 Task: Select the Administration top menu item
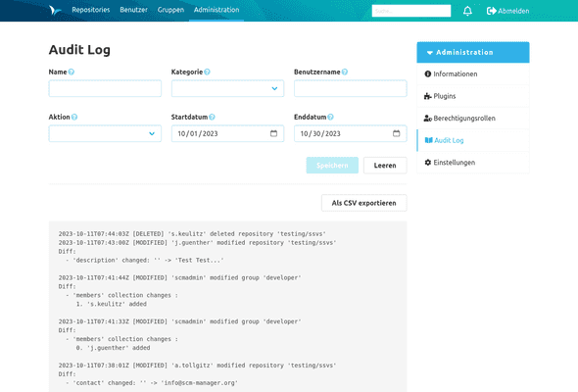click(217, 10)
